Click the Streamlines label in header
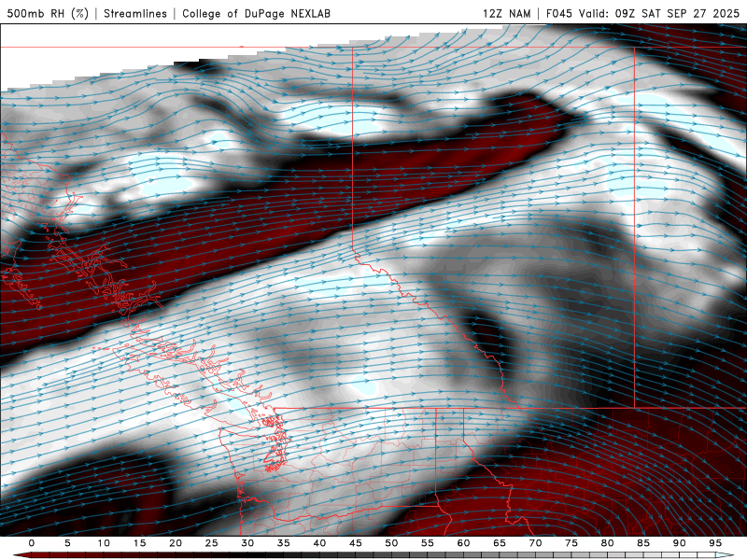Screen dimensions: 747x560 (135, 13)
